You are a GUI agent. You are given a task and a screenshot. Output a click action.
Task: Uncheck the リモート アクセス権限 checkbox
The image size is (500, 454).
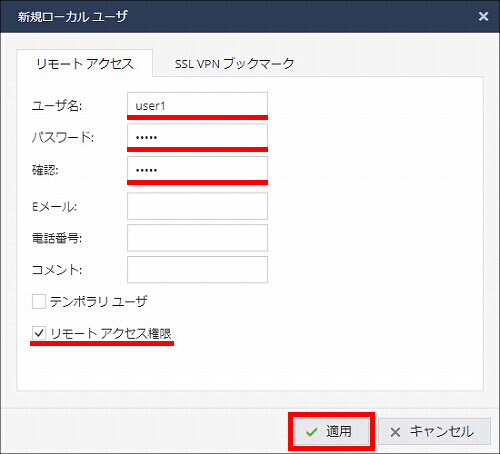[39, 333]
